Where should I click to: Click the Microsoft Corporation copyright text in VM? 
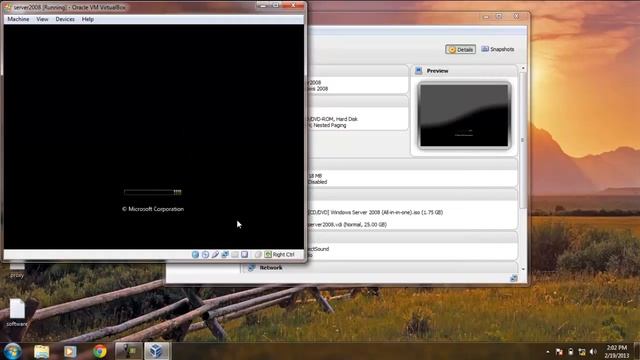(x=153, y=209)
